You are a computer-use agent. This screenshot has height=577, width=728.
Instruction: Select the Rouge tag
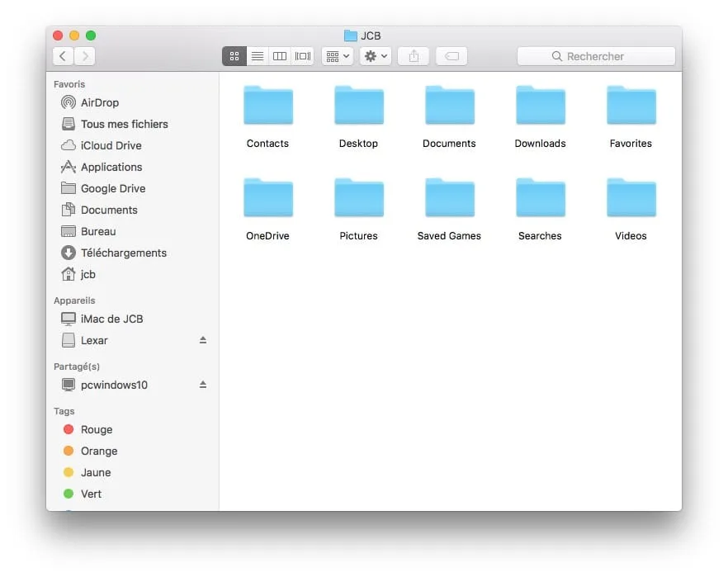[x=132, y=429]
